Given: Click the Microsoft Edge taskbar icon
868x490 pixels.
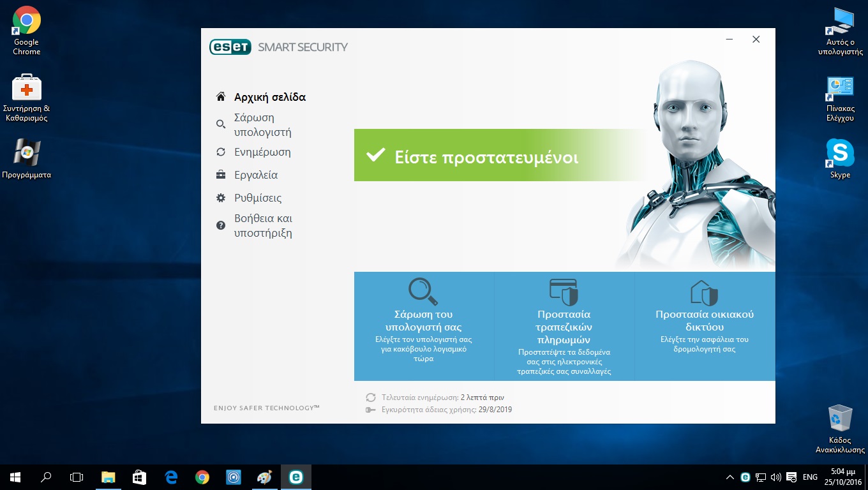Looking at the screenshot, I should click(x=171, y=477).
